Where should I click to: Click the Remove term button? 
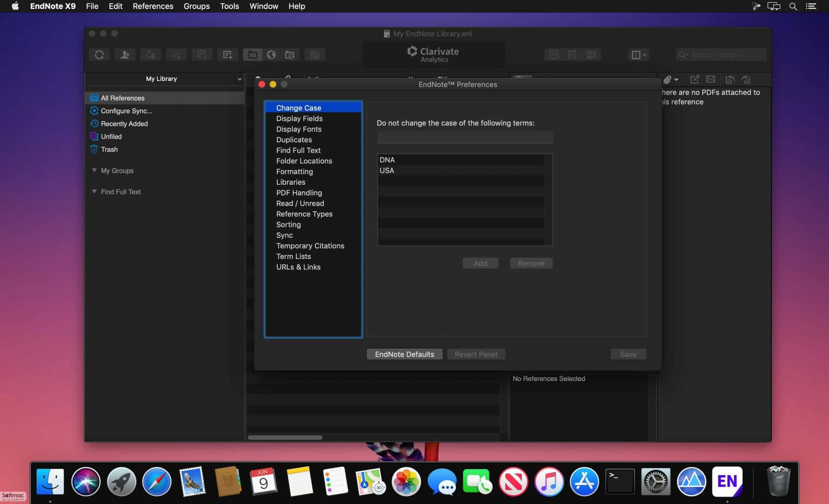[x=531, y=263]
